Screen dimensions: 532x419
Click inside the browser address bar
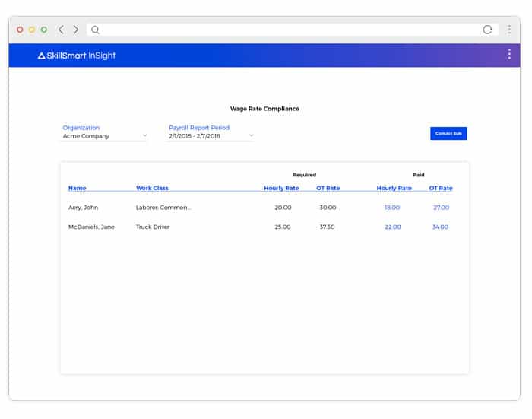pyautogui.click(x=292, y=30)
